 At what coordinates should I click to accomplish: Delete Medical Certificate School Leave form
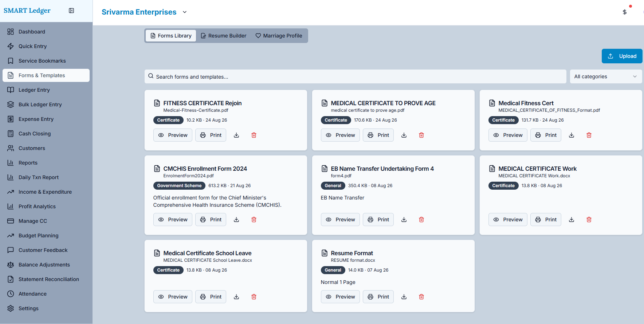254,297
